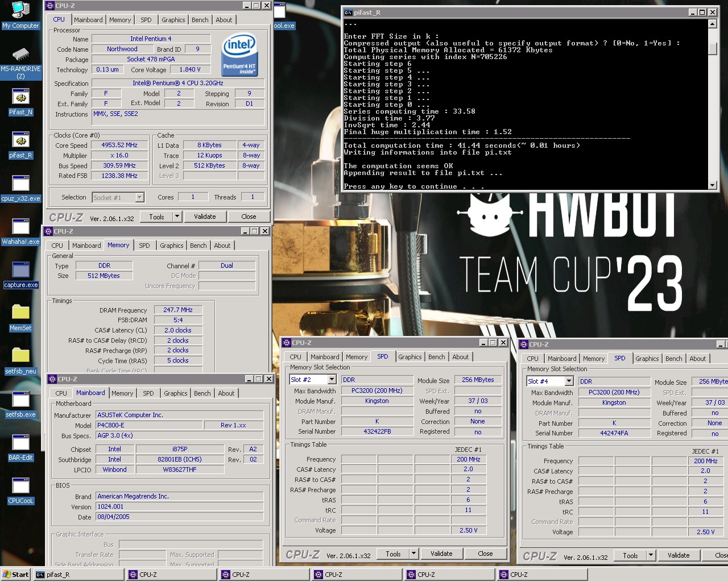The height and width of the screenshot is (582, 728).
Task: Open Graphics tab in Slot #4 SPD window
Action: point(647,359)
